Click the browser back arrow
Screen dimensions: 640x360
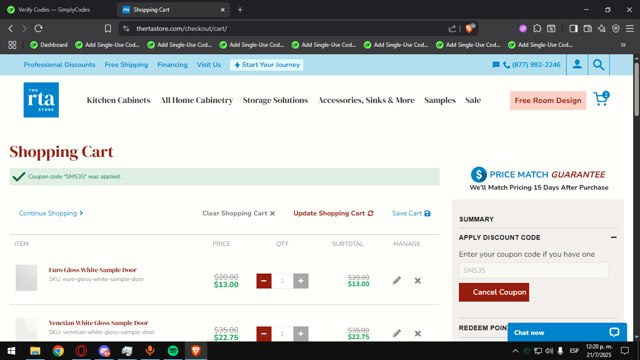pyautogui.click(x=11, y=29)
